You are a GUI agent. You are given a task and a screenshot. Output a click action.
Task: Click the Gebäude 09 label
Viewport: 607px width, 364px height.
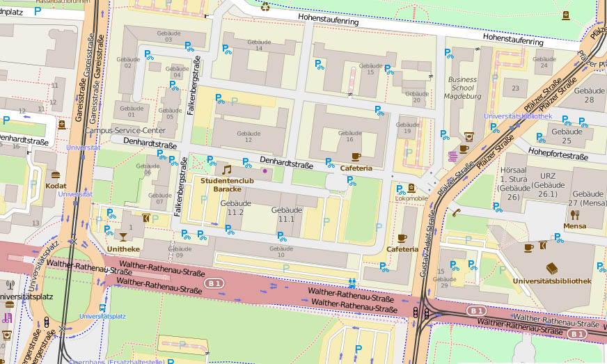coord(180,252)
